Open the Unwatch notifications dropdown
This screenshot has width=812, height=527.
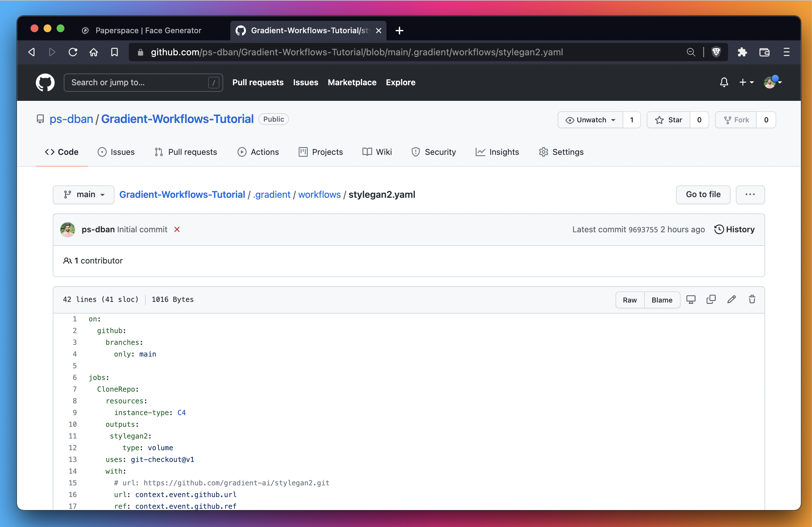[x=590, y=120]
